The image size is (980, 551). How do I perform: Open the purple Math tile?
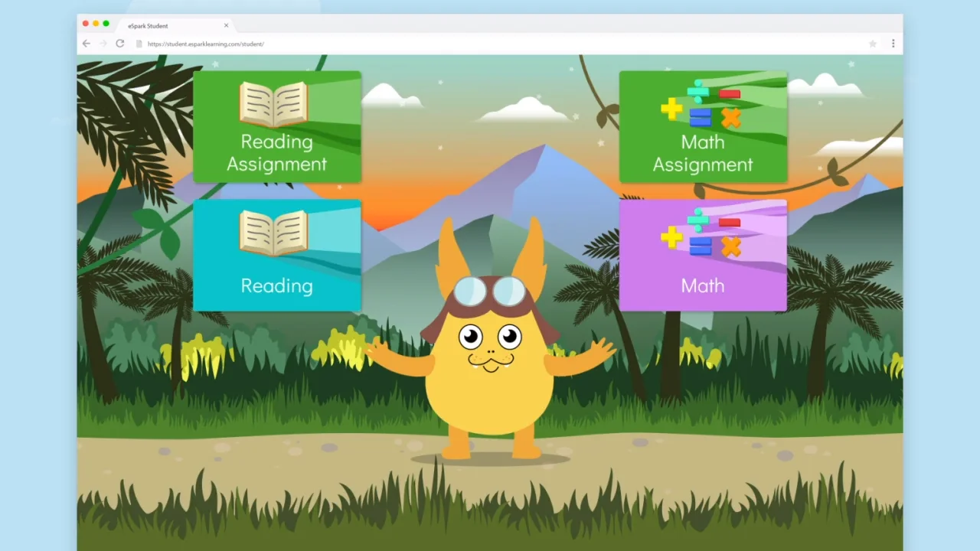703,256
